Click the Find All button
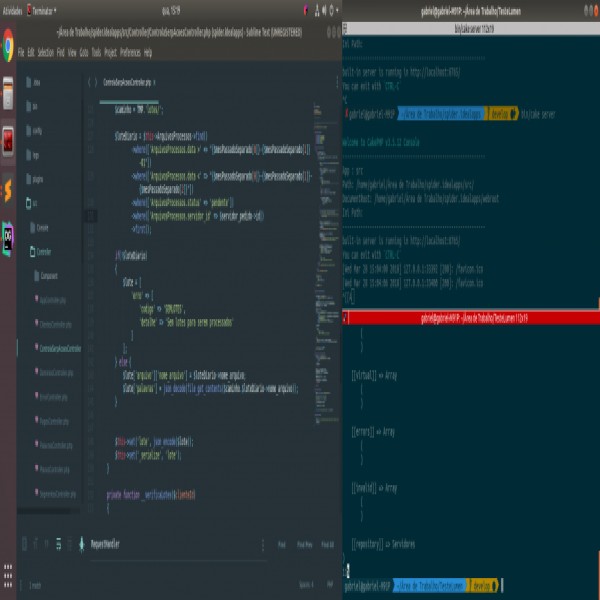 (x=326, y=545)
